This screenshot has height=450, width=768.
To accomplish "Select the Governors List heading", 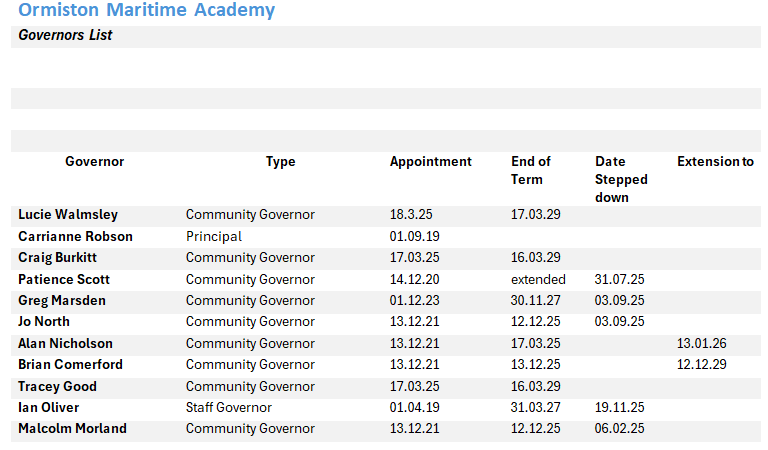I will (65, 36).
